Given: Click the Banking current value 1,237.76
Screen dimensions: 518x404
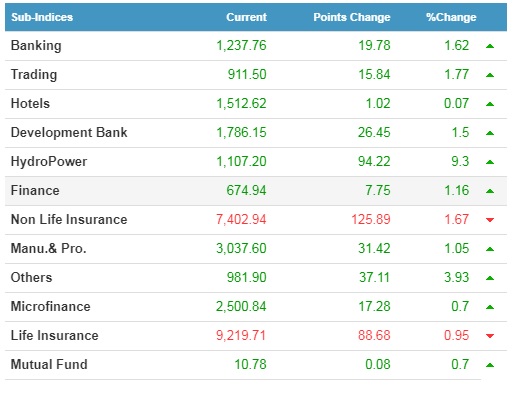Looking at the screenshot, I should pos(241,45).
